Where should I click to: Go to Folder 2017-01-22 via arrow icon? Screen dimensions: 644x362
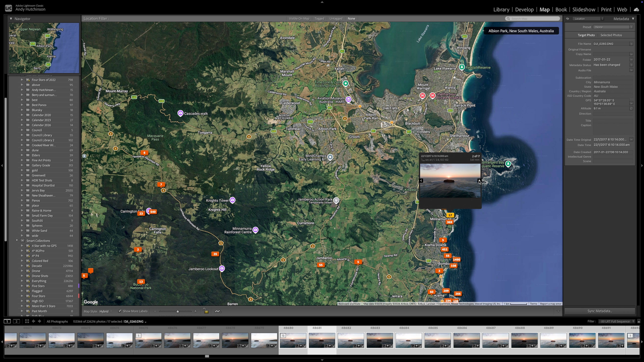point(631,59)
